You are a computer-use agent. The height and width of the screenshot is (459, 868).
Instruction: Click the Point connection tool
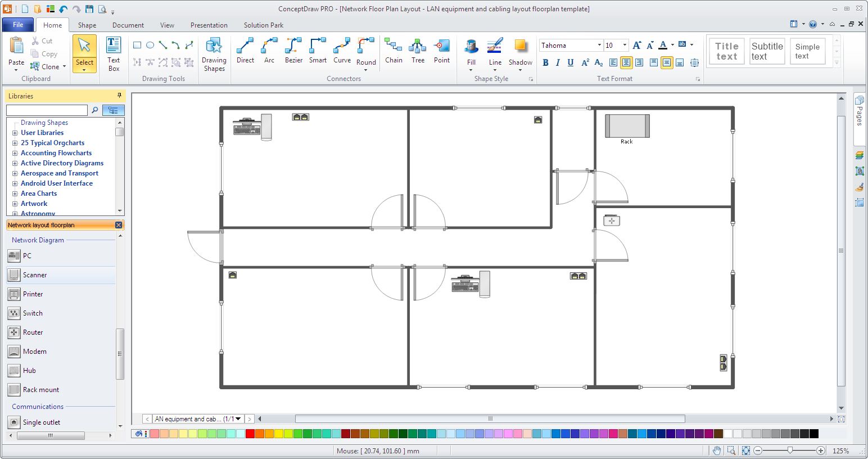(x=442, y=51)
